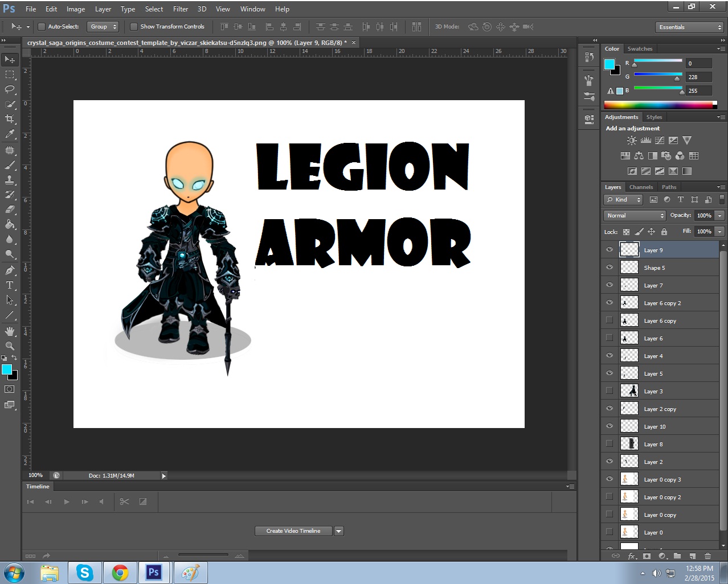The image size is (728, 584).
Task: Switch to the Channels tab
Action: coord(641,187)
